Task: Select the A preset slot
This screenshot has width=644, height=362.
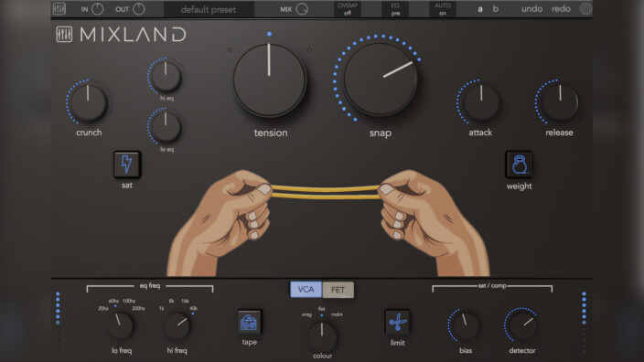Action: click(x=480, y=9)
